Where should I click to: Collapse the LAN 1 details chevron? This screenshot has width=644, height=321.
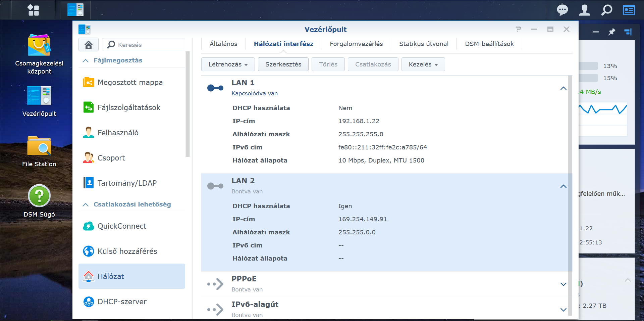[563, 88]
